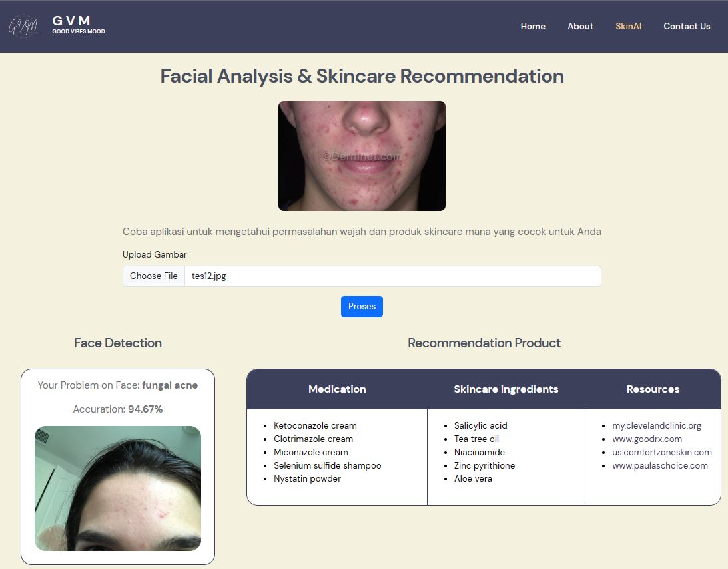This screenshot has height=569, width=728.
Task: Follow the us.comfortzoneskin.com resource
Action: coord(663,452)
